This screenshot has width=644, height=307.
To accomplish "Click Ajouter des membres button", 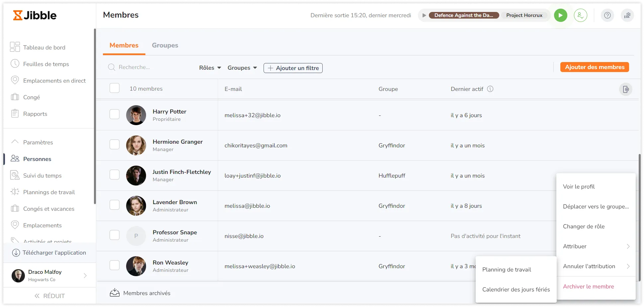I will [594, 67].
